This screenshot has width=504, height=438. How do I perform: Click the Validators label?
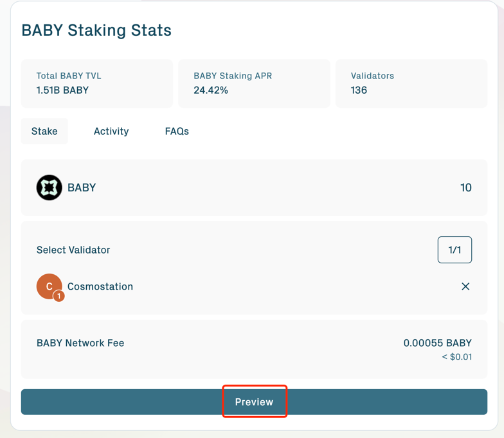pos(372,76)
